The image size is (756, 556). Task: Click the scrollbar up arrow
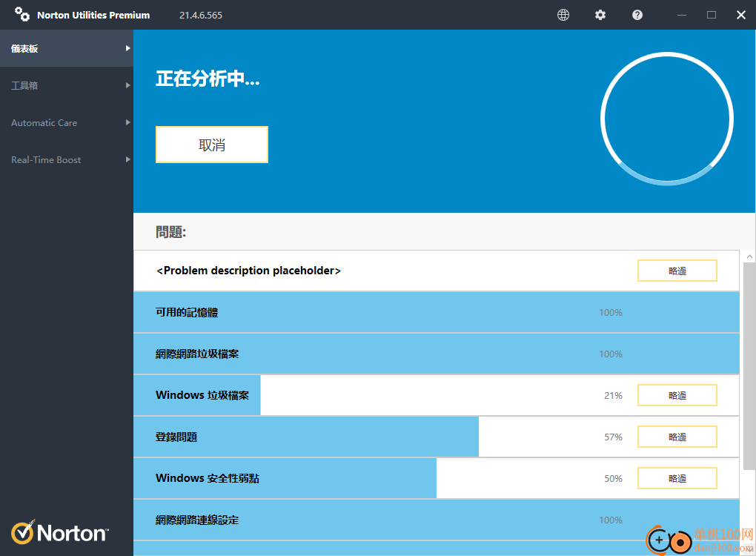(749, 257)
